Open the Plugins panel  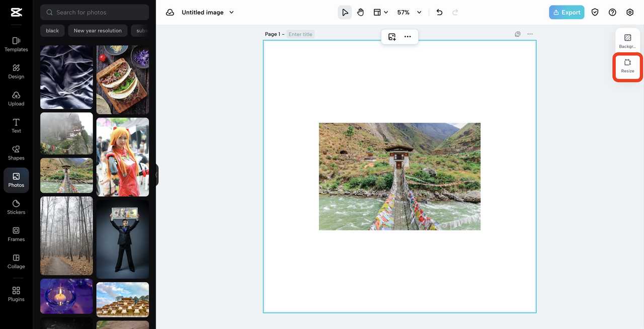coord(16,294)
